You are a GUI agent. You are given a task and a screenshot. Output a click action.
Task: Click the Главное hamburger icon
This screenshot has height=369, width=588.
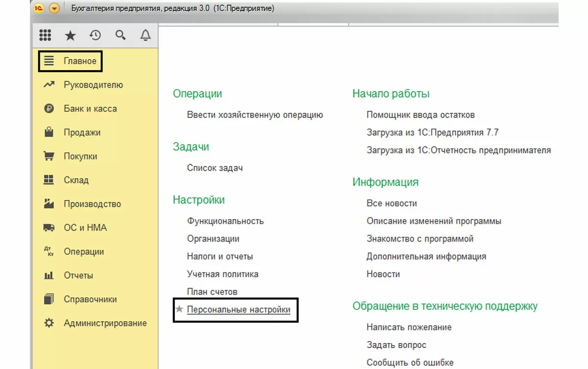coord(49,61)
